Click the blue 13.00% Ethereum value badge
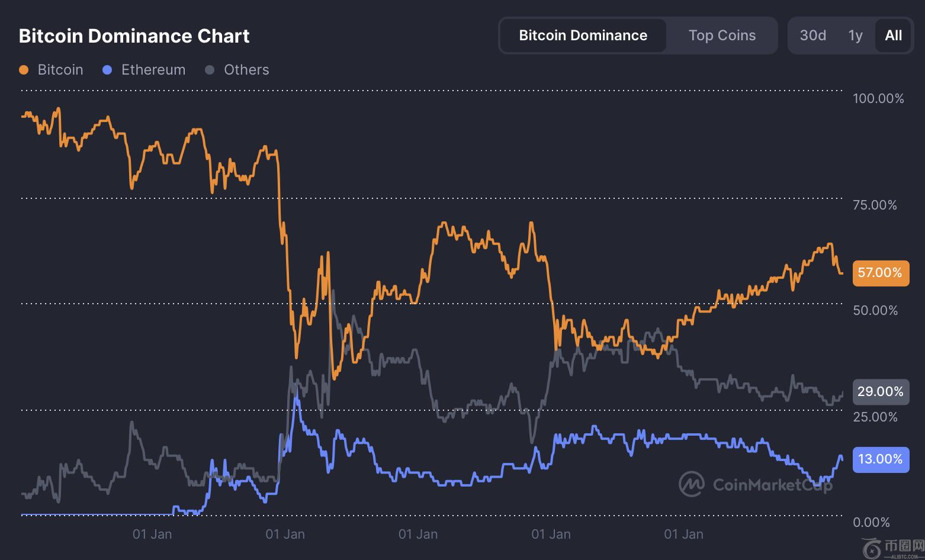The image size is (925, 560). pyautogui.click(x=880, y=459)
